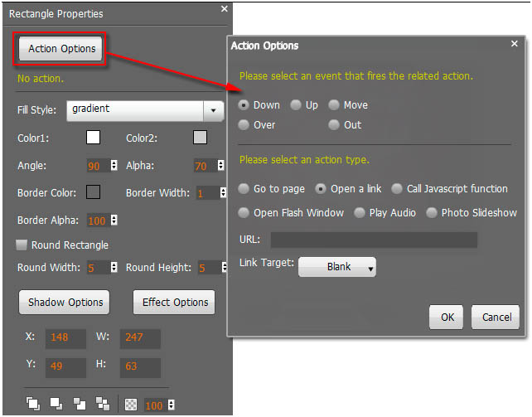Click the third layer-order icon in bottom row
Viewport: 532px width, 417px height.
[x=80, y=404]
